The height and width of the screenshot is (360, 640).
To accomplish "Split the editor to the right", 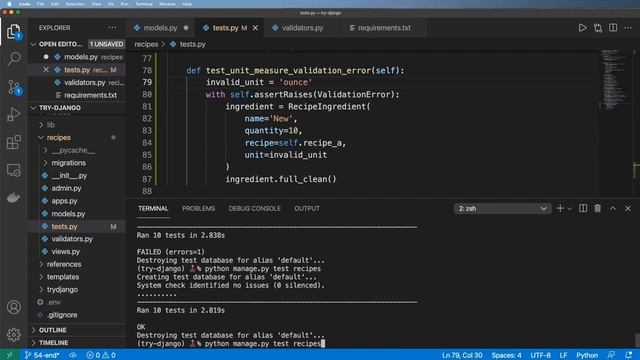I will click(x=613, y=28).
